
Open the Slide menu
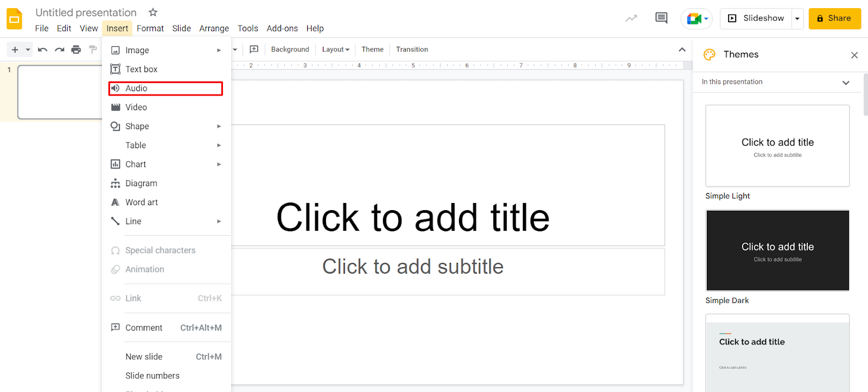[x=182, y=28]
